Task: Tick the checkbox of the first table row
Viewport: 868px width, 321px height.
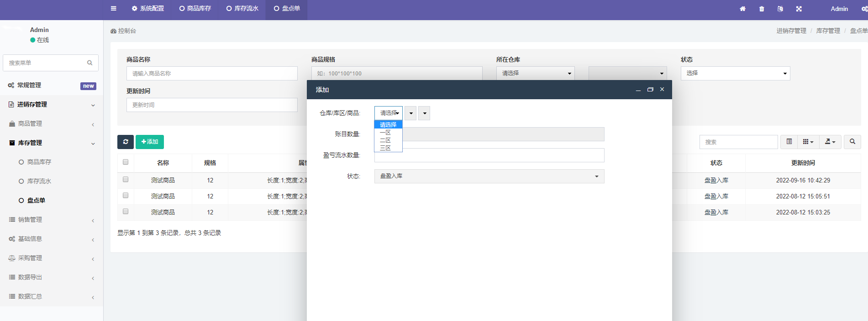Action: pyautogui.click(x=126, y=180)
